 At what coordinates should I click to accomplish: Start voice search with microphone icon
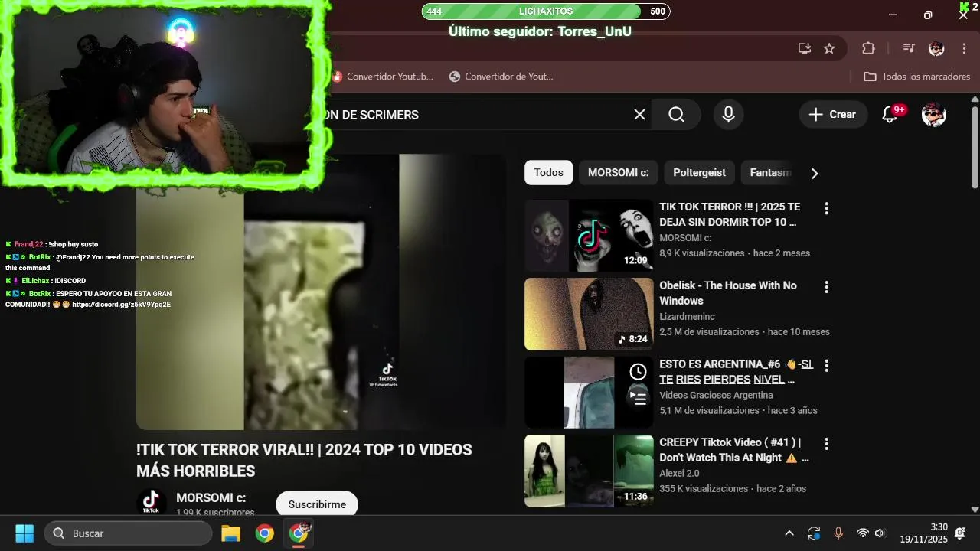pos(729,115)
